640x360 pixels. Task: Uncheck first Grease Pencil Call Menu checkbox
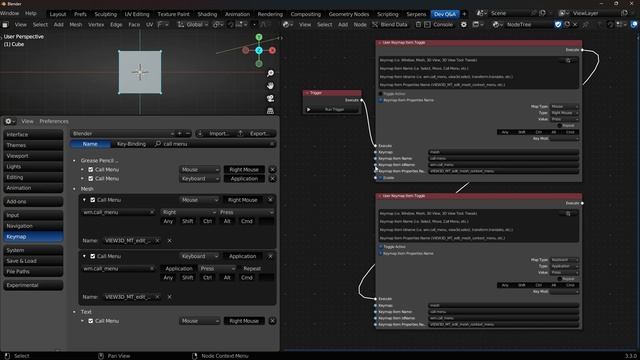click(91, 169)
